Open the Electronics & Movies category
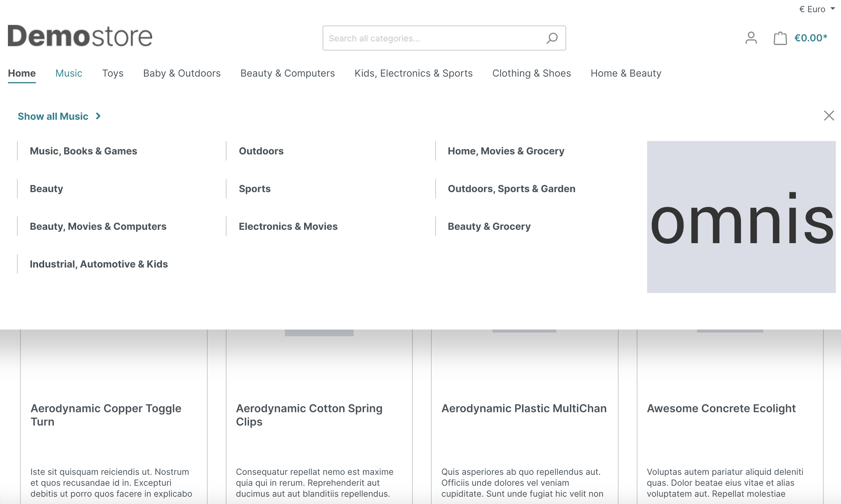The height and width of the screenshot is (504, 841). [288, 226]
